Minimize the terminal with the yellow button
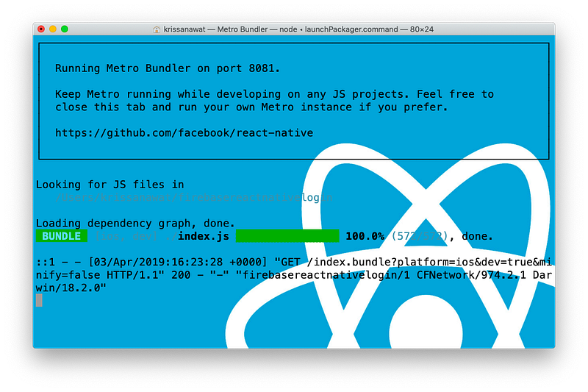The width and height of the screenshot is (588, 392). coord(53,29)
